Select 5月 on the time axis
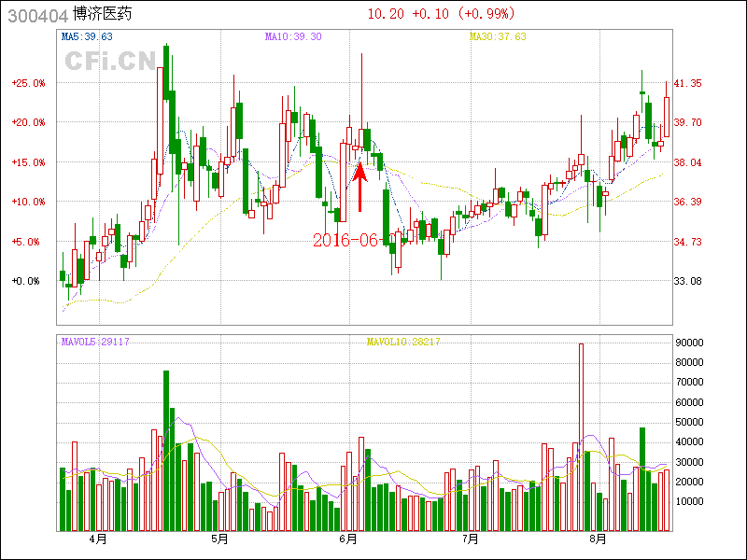 tap(220, 539)
